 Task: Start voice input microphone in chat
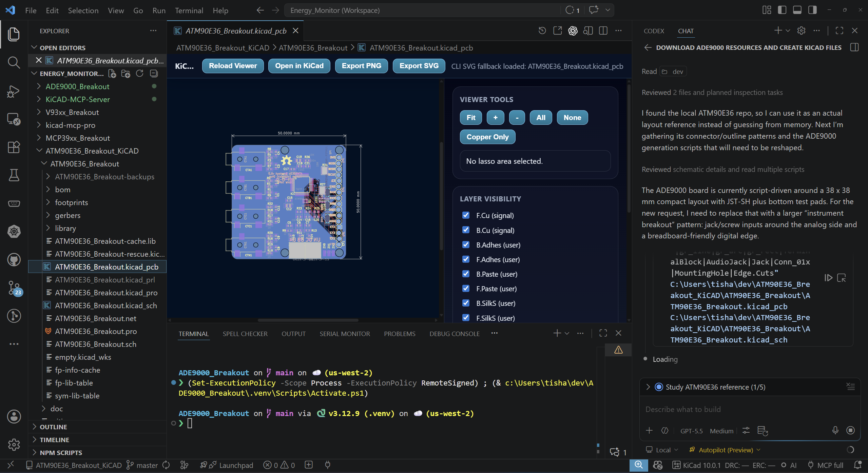(x=835, y=430)
